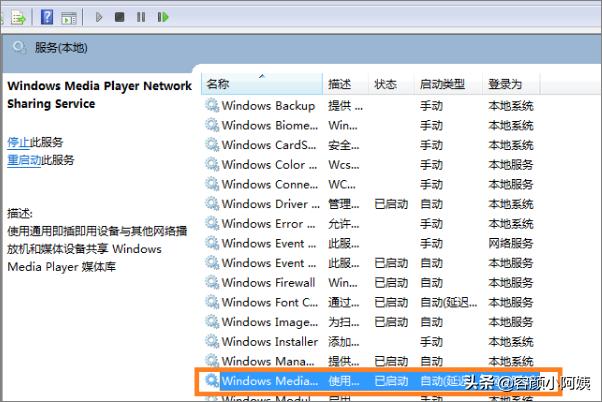602x402 pixels.
Task: Click the gear icon of Windows Conne...
Action: pos(212,184)
